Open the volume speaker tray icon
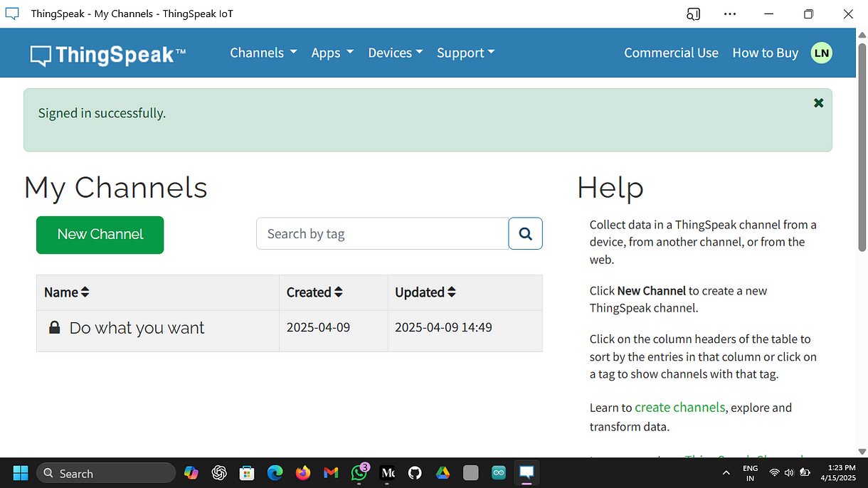This screenshot has width=868, height=488. click(x=789, y=473)
